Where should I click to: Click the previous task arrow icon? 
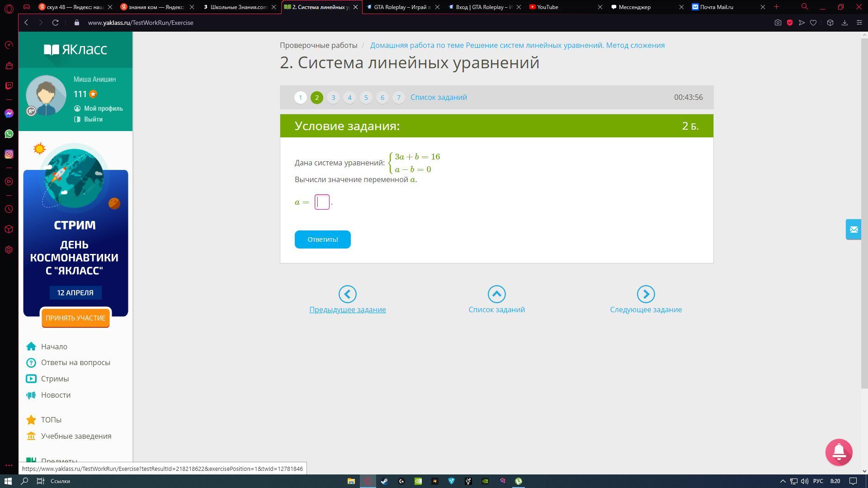click(347, 294)
